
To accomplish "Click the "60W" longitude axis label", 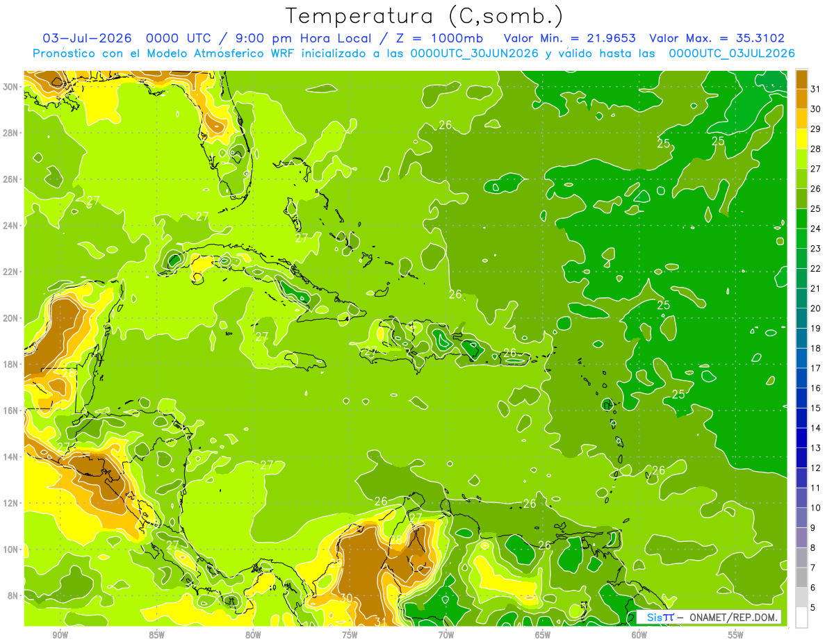I will click(x=639, y=636).
